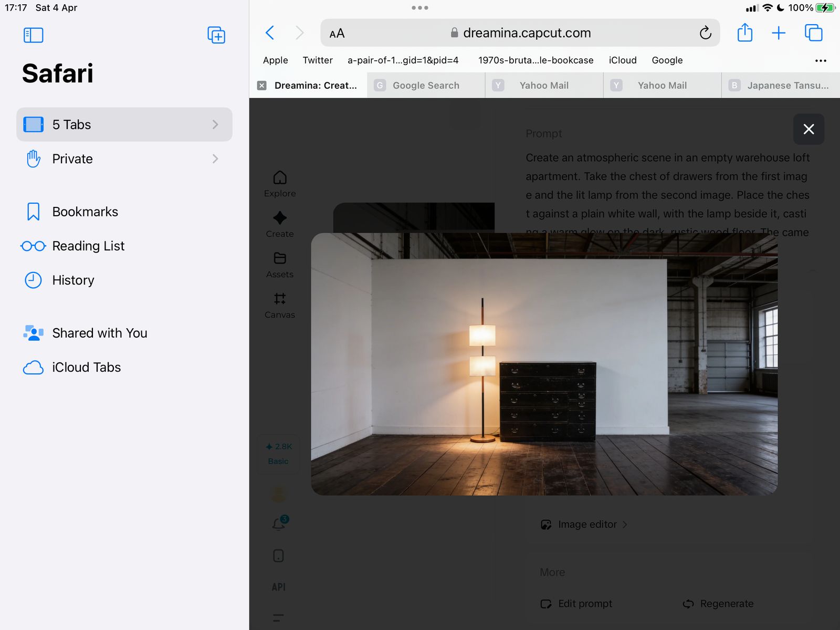The width and height of the screenshot is (840, 630).
Task: Open the 1970s-bruta bookcase favorite
Action: 535,60
